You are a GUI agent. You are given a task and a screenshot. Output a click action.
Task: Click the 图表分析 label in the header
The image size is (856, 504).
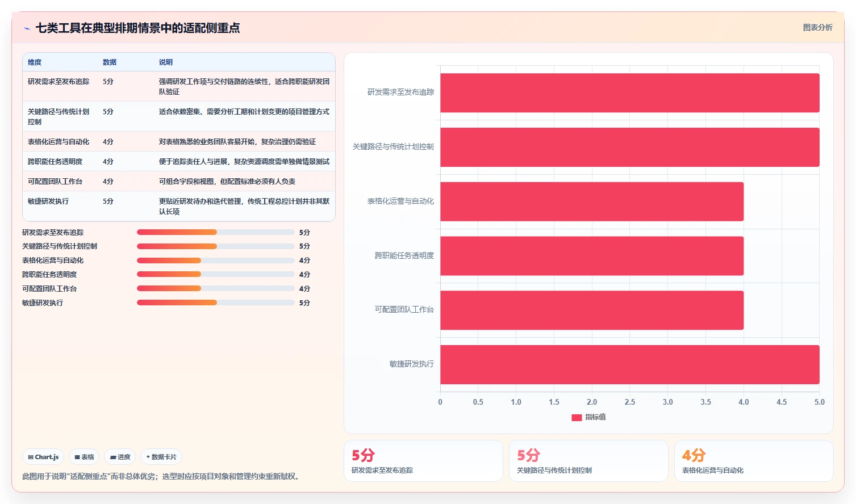point(817,27)
